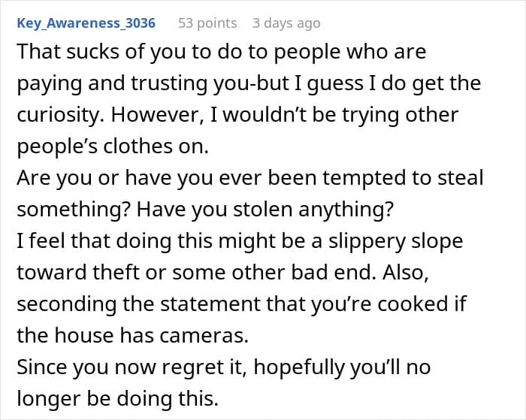Click the line 'Are you or have you ever'
Image resolution: width=526 pixels, height=420 pixels.
[250, 178]
